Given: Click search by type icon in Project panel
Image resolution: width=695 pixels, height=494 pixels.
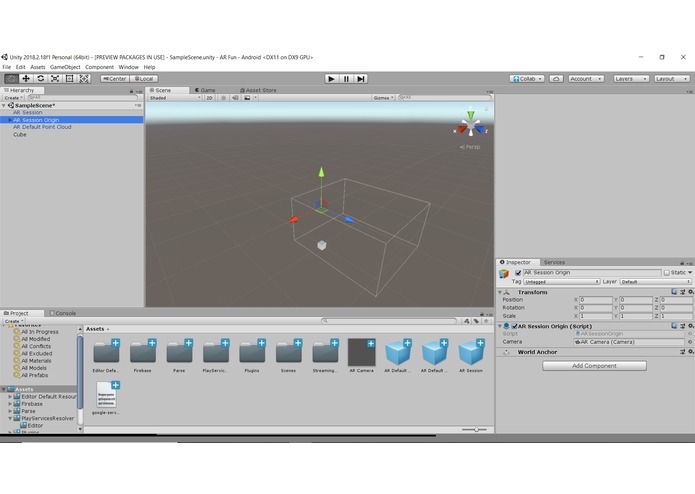Looking at the screenshot, I should point(467,321).
